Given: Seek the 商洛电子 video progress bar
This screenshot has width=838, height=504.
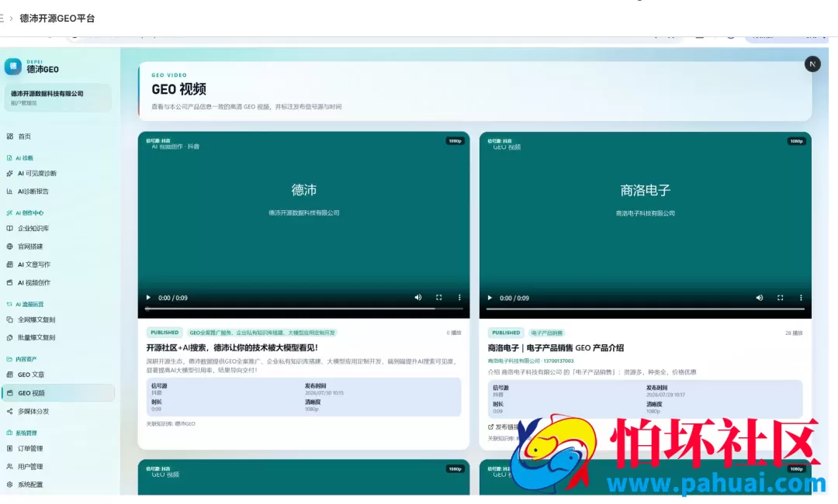Looking at the screenshot, I should click(x=645, y=309).
